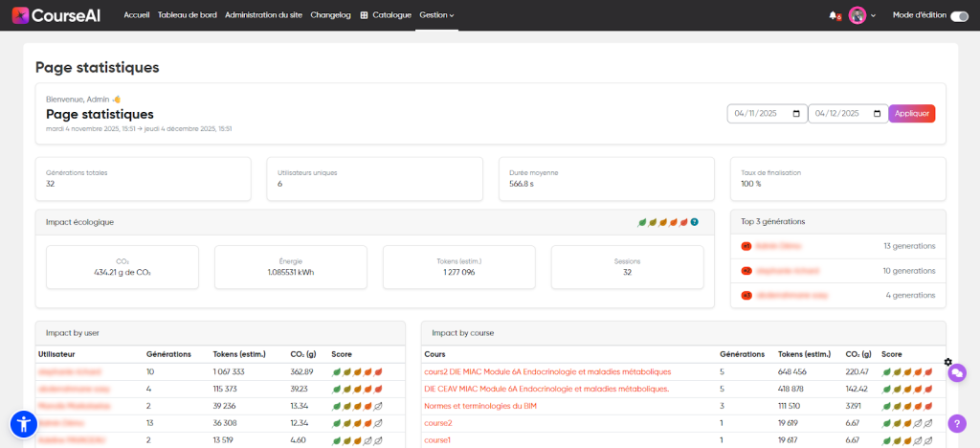Go to Tableau de bord
The width and height of the screenshot is (980, 448).
187,15
